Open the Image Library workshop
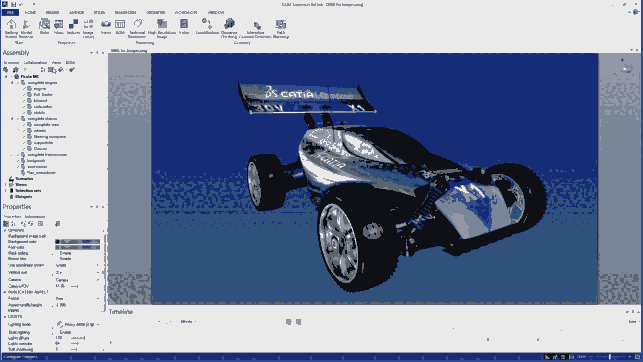Viewport: 643px width, 362px height. (x=88, y=28)
